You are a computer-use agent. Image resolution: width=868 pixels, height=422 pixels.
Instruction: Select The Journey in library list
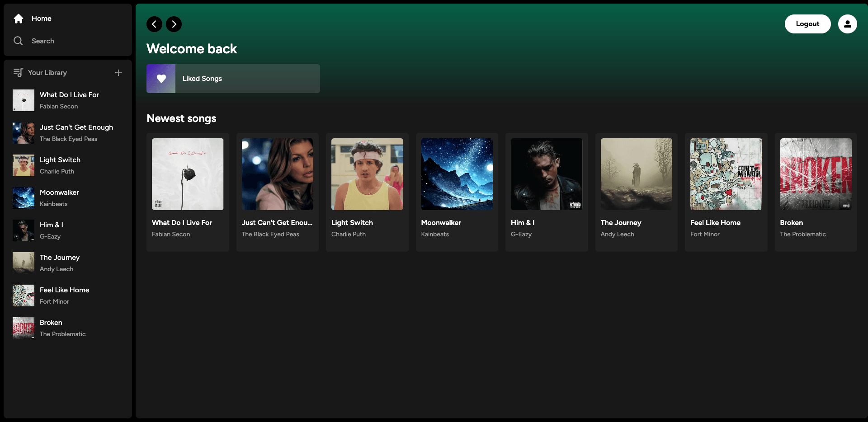[68, 263]
